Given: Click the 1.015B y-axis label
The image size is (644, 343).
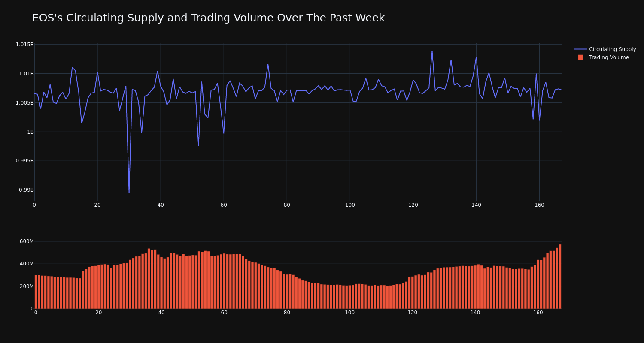Looking at the screenshot, I should [x=24, y=45].
